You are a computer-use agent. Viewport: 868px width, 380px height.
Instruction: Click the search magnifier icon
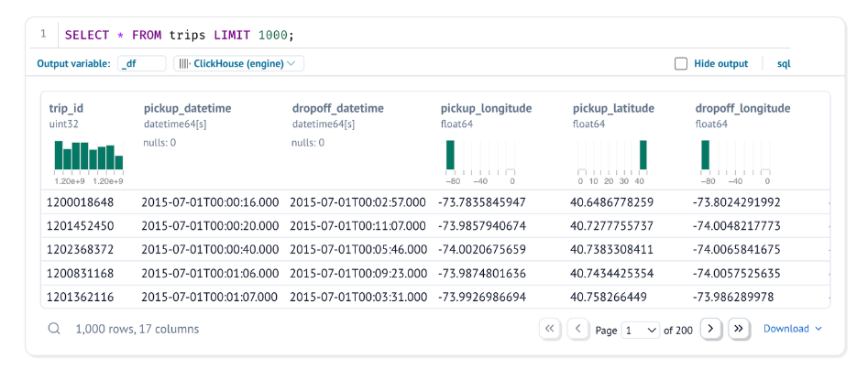click(x=55, y=329)
